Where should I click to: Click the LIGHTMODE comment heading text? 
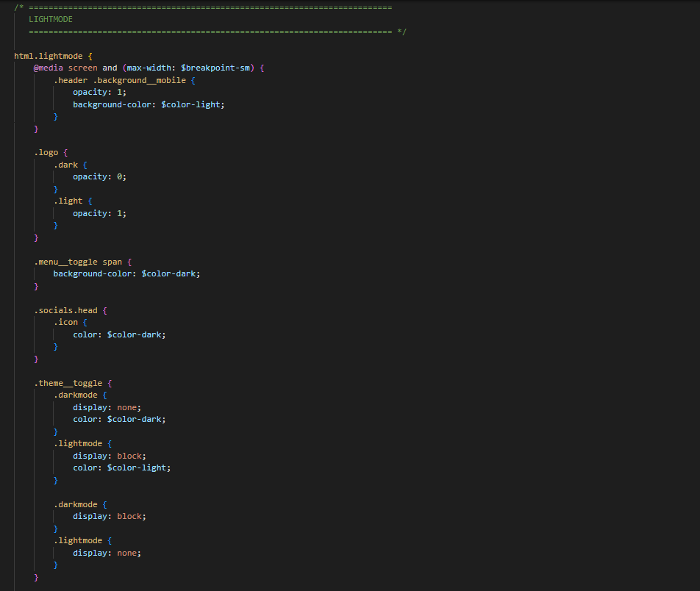click(50, 19)
